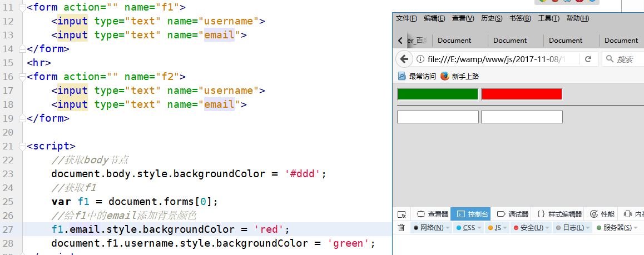644x255 pixels.
Task: Open the 新手上路 Firefox bookmark
Action: pos(459,76)
